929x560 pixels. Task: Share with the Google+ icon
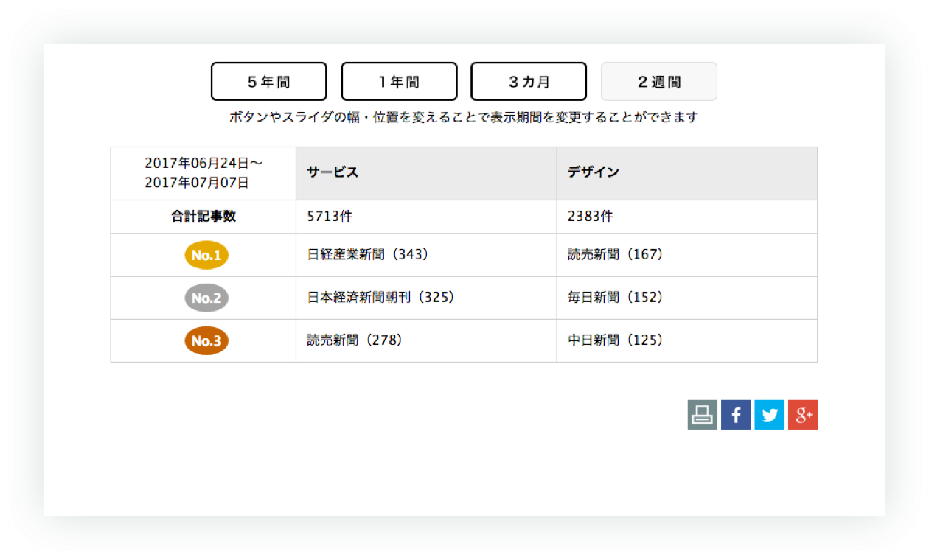pyautogui.click(x=803, y=415)
